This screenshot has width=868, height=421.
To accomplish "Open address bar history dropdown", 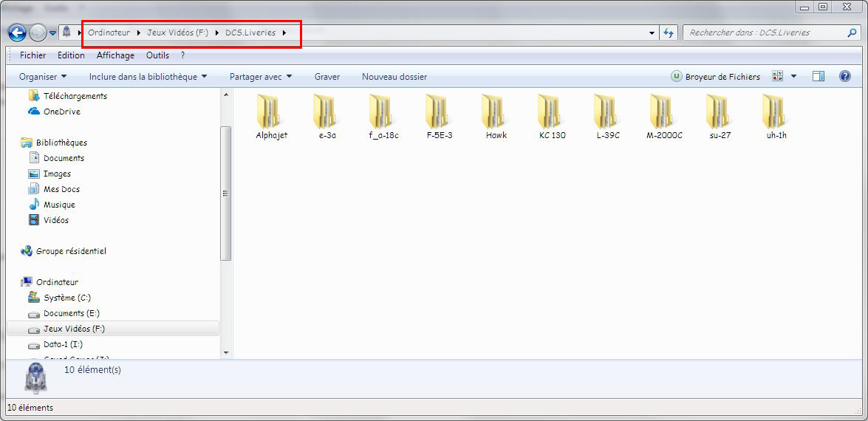I will click(652, 33).
